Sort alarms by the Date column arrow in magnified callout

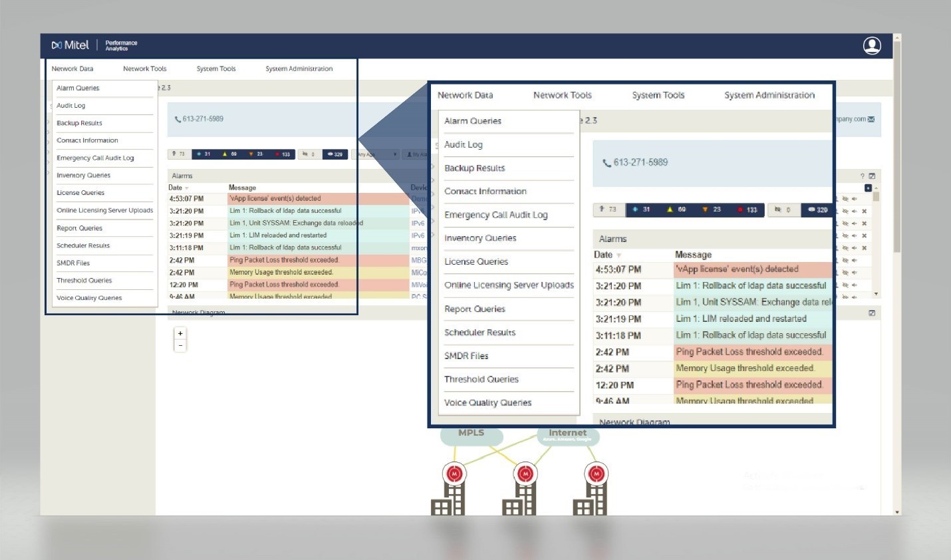[619, 255]
